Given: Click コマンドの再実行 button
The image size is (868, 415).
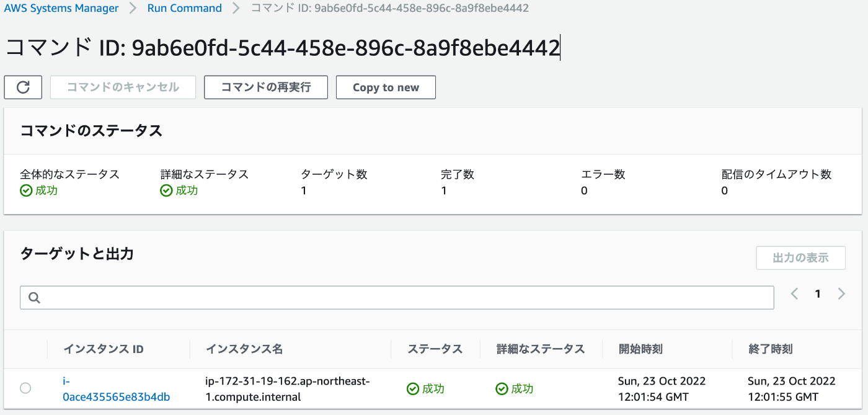Looking at the screenshot, I should click(266, 87).
